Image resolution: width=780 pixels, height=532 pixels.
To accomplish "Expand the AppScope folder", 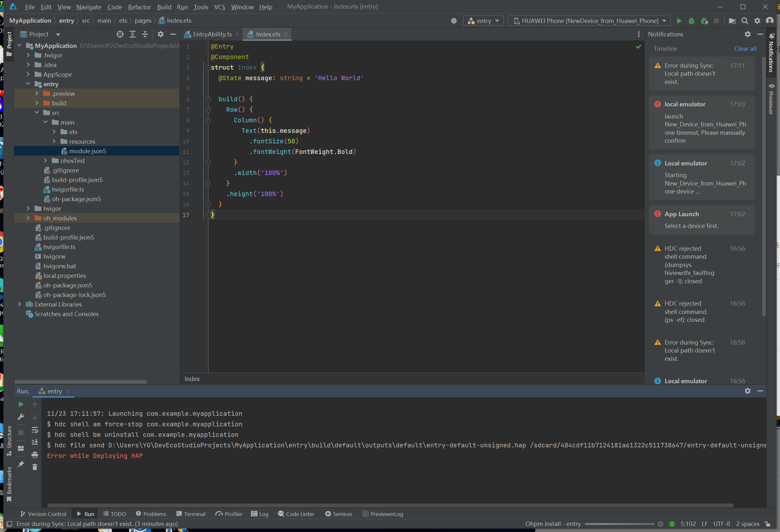I will [28, 74].
